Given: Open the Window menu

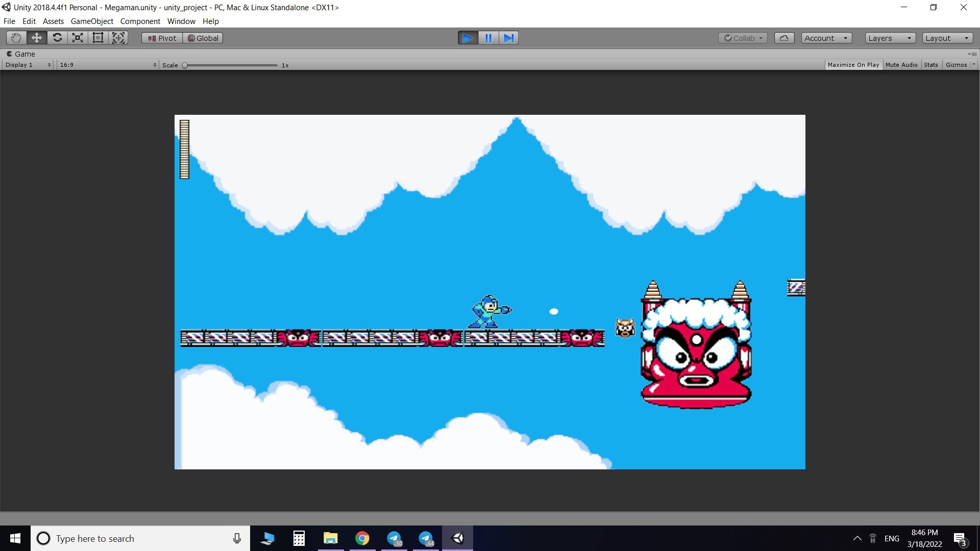Looking at the screenshot, I should click(x=181, y=21).
